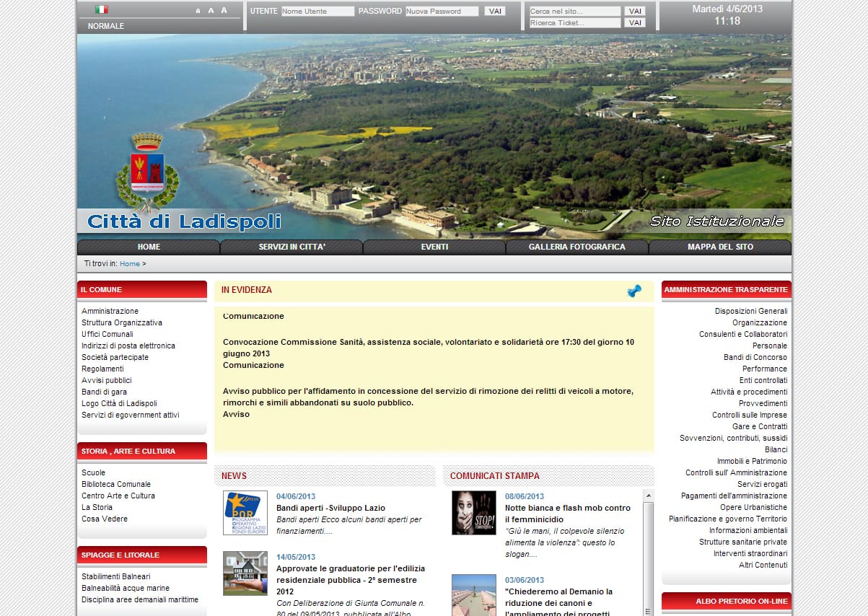The image size is (868, 616).
Task: Click the blue pin icon in IN EVIDENZA
Action: pyautogui.click(x=634, y=291)
